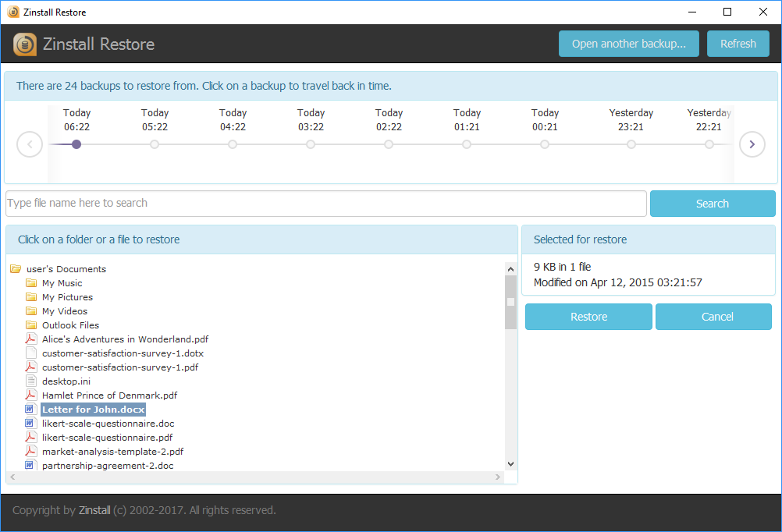Select the Today 00:21 backup point
782x532 pixels.
coord(545,144)
